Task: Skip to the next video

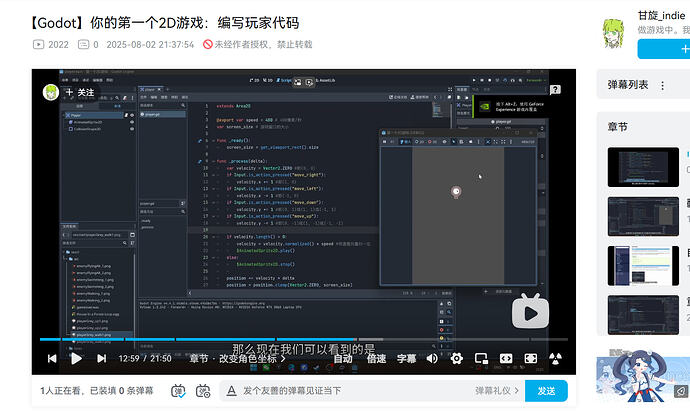Action: click(102, 358)
